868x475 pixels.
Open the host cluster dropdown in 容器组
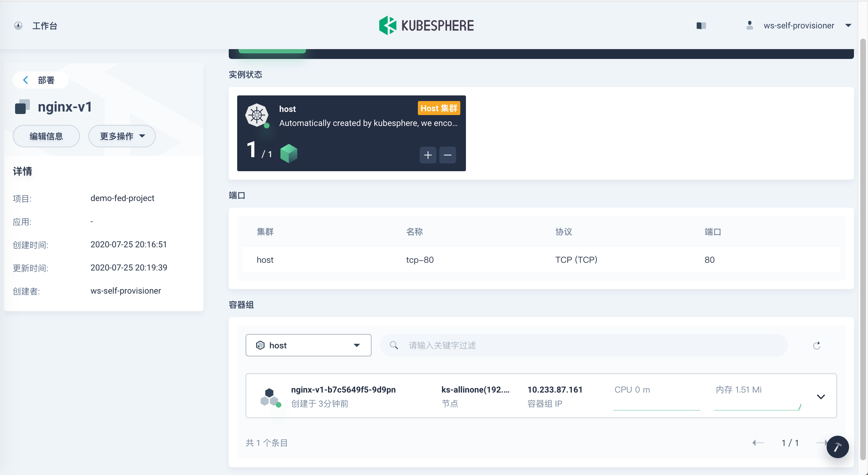point(308,345)
